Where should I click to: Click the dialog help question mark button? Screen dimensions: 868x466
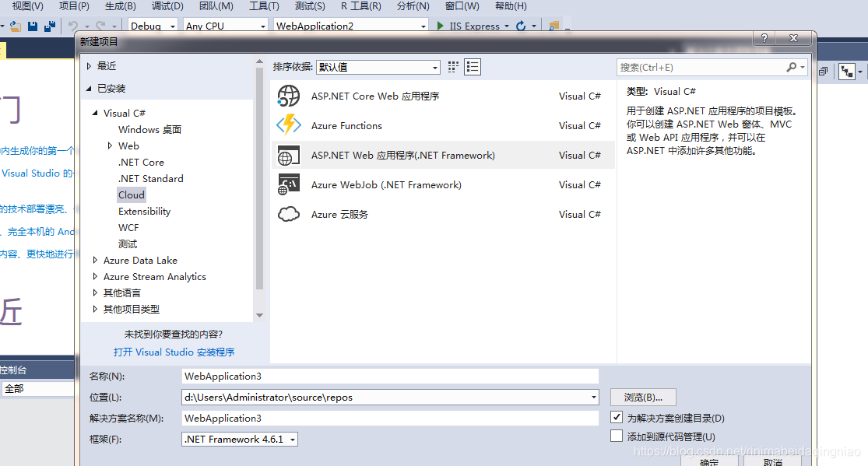pos(764,37)
